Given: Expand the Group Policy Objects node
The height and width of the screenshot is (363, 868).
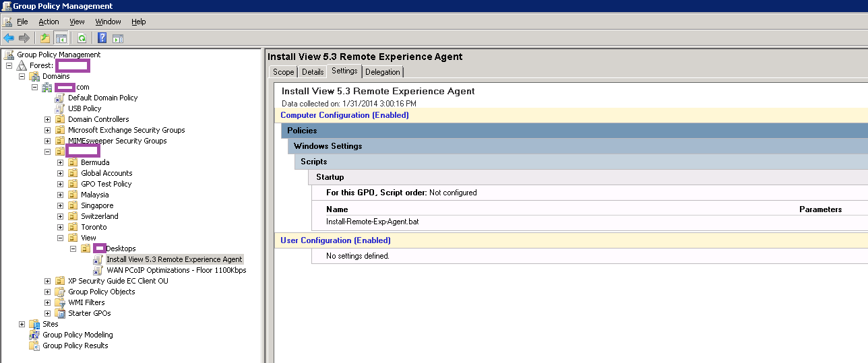Looking at the screenshot, I should (x=47, y=292).
